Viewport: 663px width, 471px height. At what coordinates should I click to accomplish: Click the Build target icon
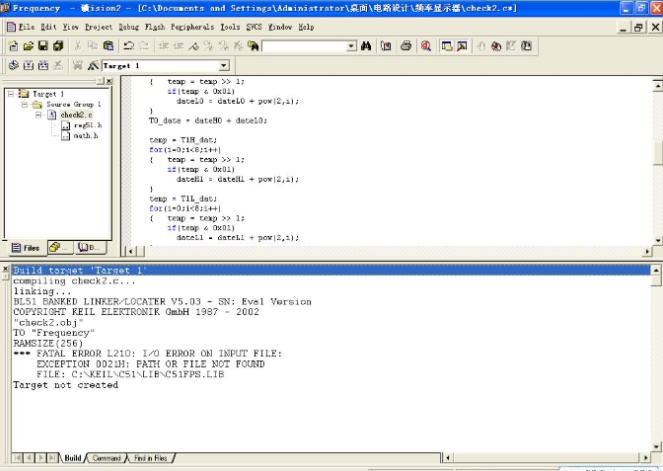[x=28, y=65]
